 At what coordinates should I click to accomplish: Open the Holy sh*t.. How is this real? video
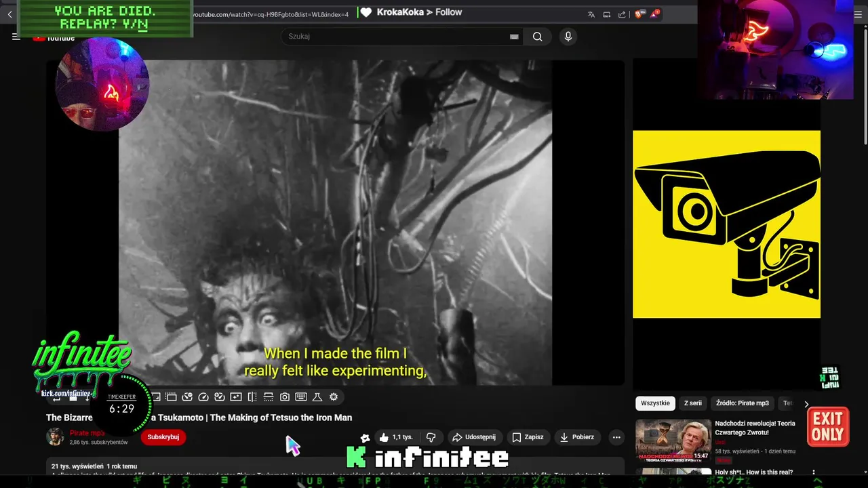[753, 472]
